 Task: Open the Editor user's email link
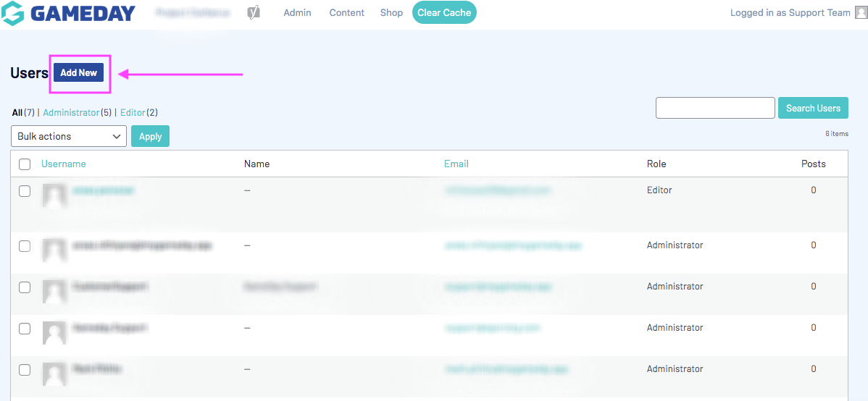click(x=498, y=190)
